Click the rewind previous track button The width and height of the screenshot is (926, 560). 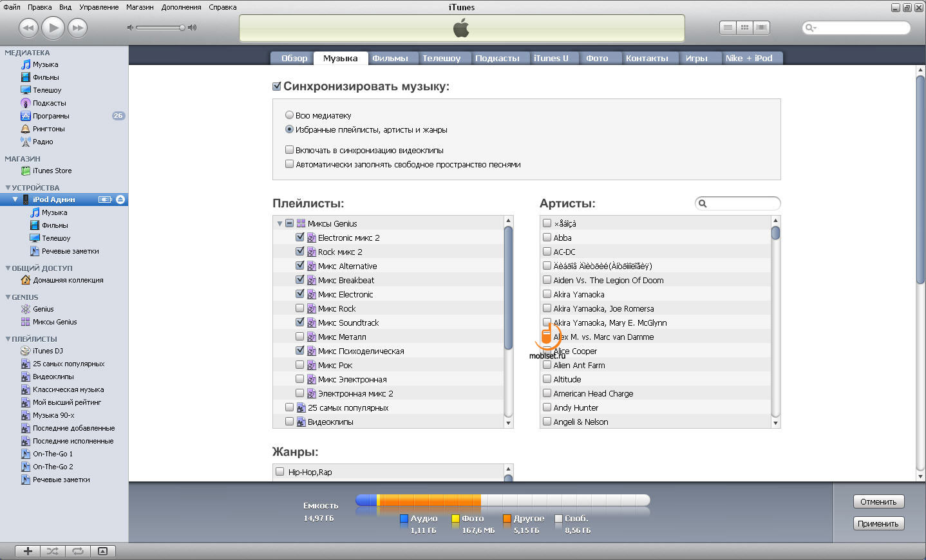[29, 28]
